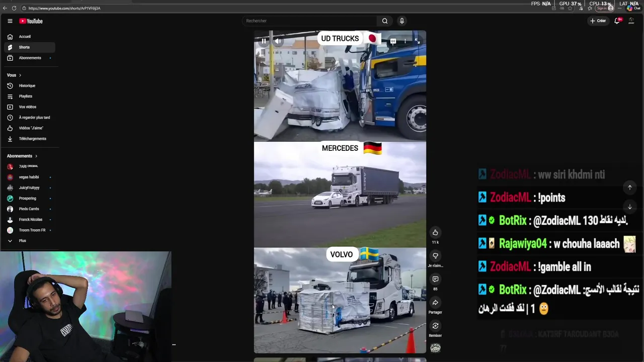Dislike the Short with thumbs down
This screenshot has height=362, width=644.
435,255
